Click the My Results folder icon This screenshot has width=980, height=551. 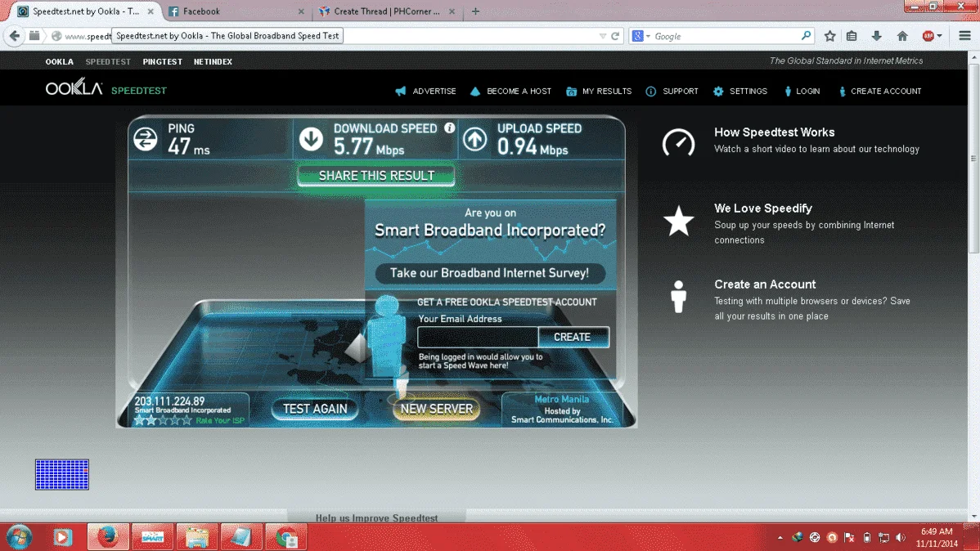[x=571, y=92]
